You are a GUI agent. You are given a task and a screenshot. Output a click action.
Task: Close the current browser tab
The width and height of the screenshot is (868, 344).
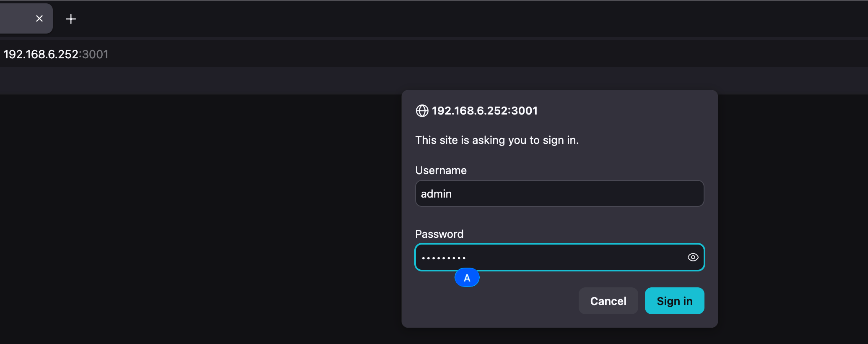(x=39, y=18)
